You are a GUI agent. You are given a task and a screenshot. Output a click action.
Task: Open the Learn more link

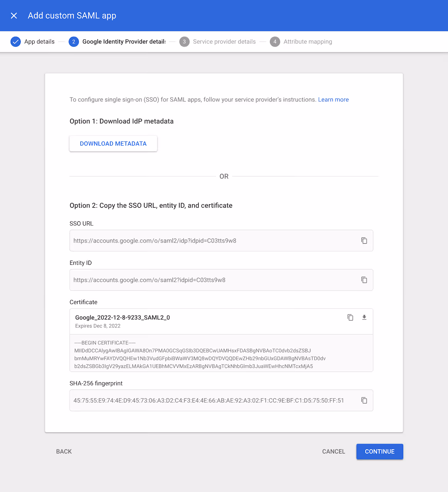pyautogui.click(x=334, y=100)
